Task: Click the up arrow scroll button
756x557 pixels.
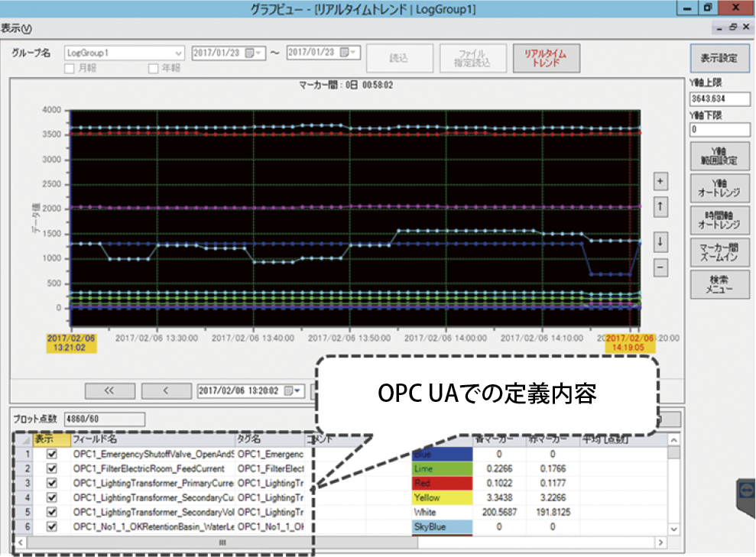Action: (661, 206)
